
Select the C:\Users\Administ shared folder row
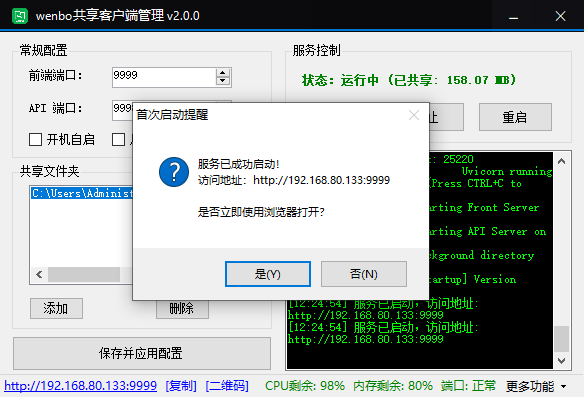(82, 193)
